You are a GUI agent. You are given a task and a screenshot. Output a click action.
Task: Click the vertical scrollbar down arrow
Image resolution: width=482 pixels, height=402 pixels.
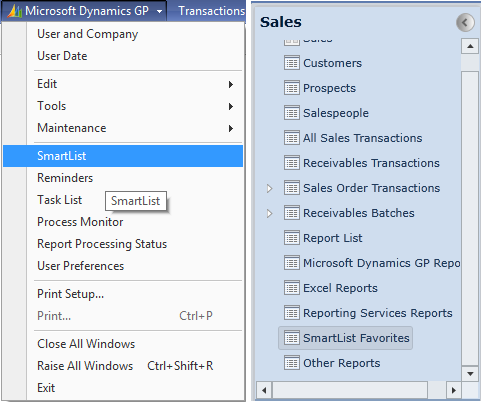coord(470,374)
